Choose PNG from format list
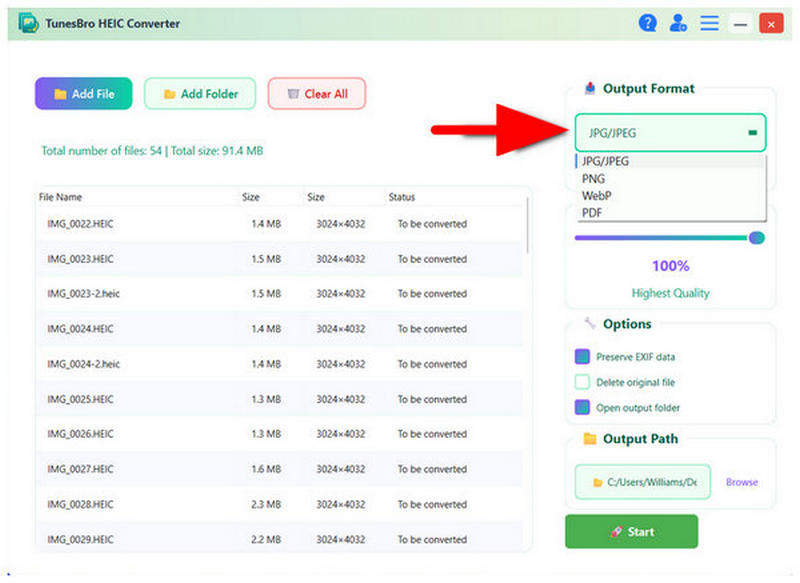Image resolution: width=800 pixels, height=583 pixels. pos(670,179)
